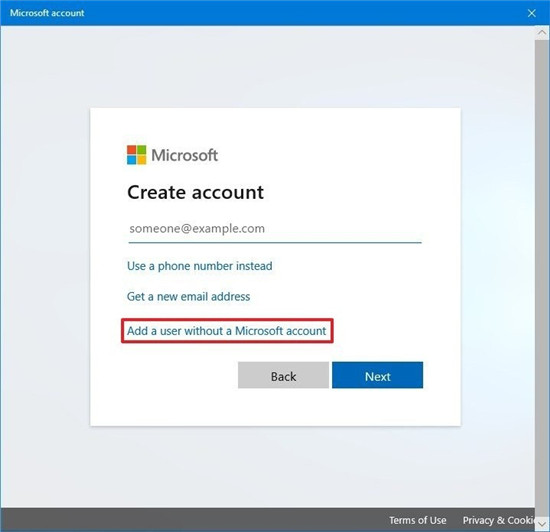Click the underline beneath the email field
550x532 pixels.
click(x=275, y=242)
